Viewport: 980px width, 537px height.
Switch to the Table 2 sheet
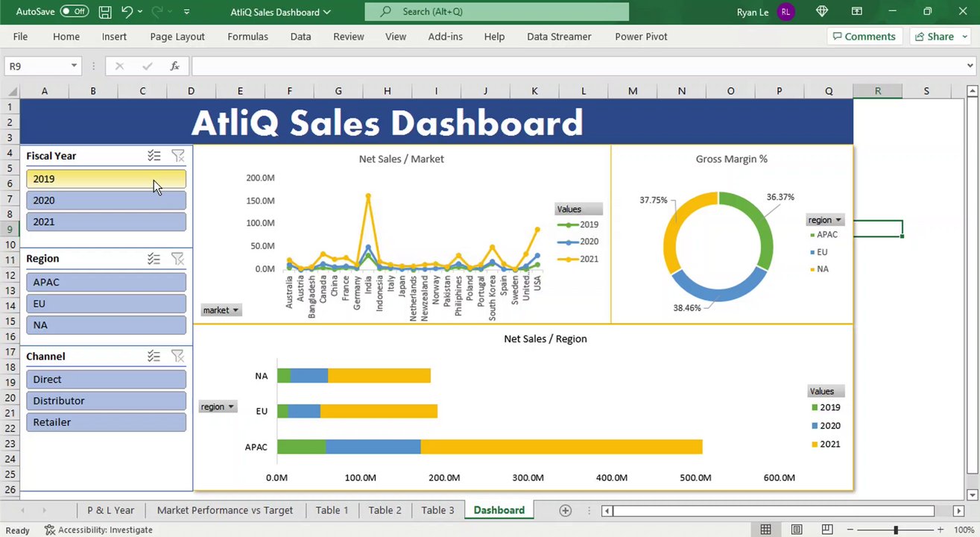pyautogui.click(x=385, y=510)
